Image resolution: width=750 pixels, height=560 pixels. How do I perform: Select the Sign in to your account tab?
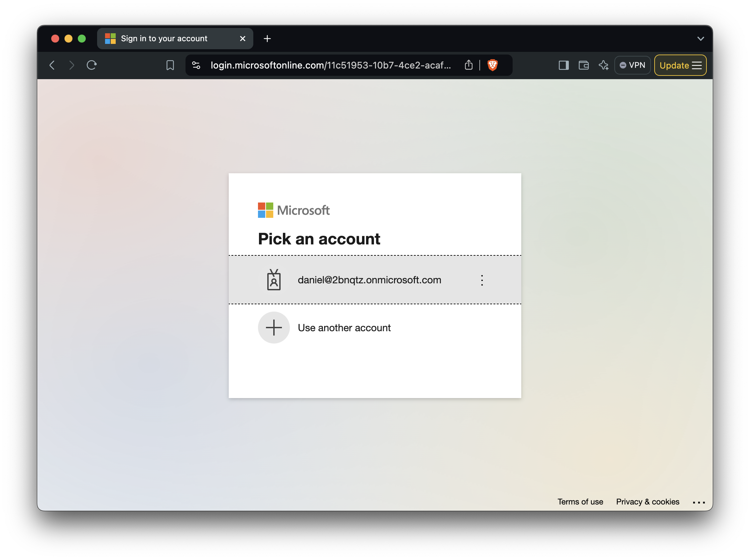point(164,39)
